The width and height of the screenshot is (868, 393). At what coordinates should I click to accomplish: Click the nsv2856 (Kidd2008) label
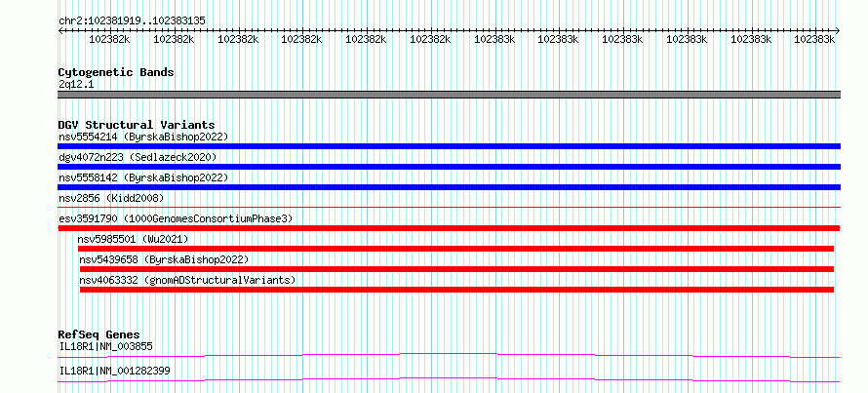tap(111, 198)
